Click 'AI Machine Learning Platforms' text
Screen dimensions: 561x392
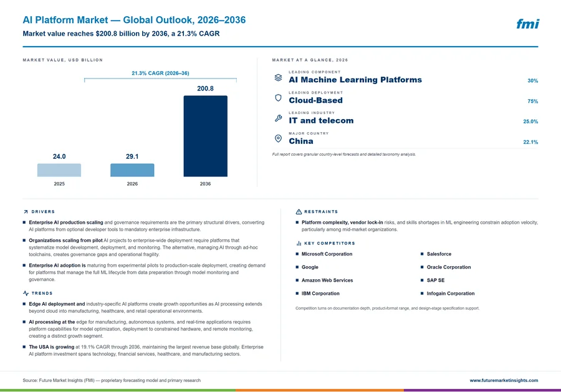pyautogui.click(x=355, y=80)
